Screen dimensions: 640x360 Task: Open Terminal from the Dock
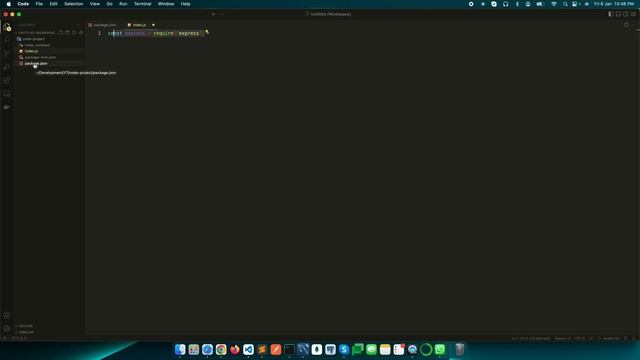(289, 349)
